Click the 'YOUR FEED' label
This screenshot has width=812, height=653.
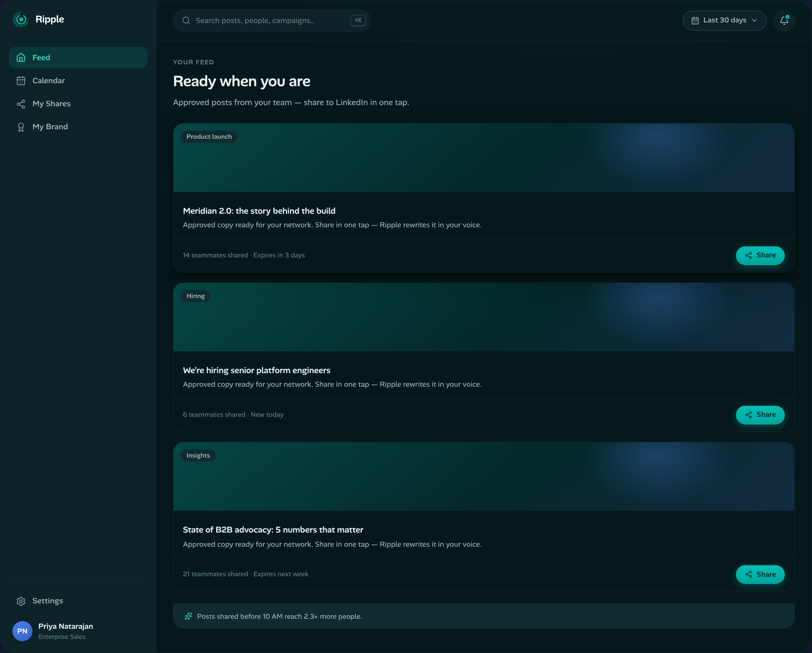(x=193, y=62)
